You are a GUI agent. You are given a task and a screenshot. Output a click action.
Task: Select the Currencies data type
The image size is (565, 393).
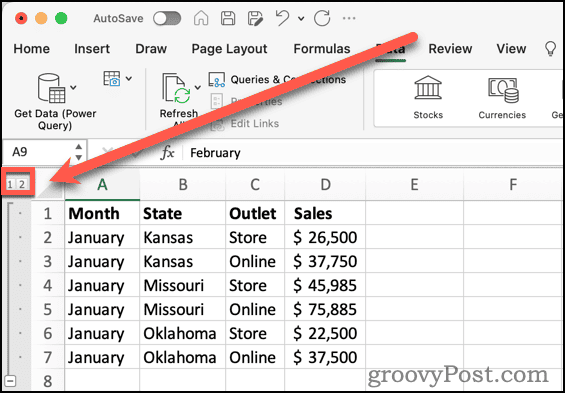502,98
